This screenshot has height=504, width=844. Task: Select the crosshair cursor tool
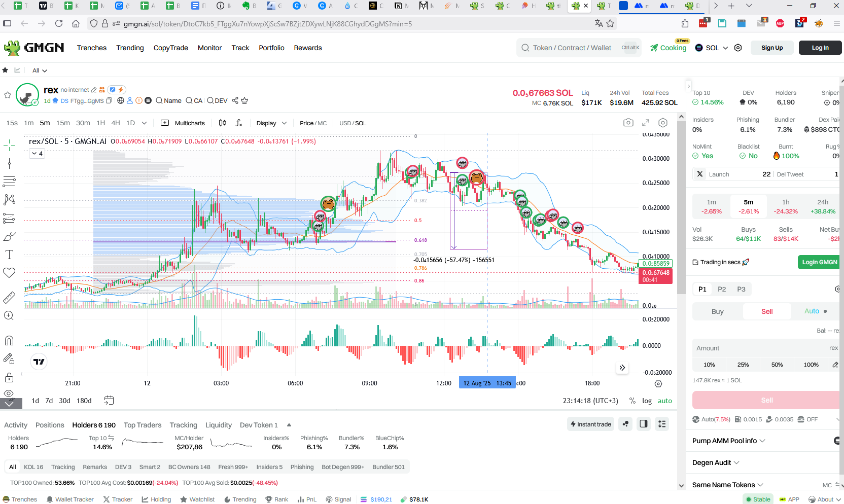[9, 146]
